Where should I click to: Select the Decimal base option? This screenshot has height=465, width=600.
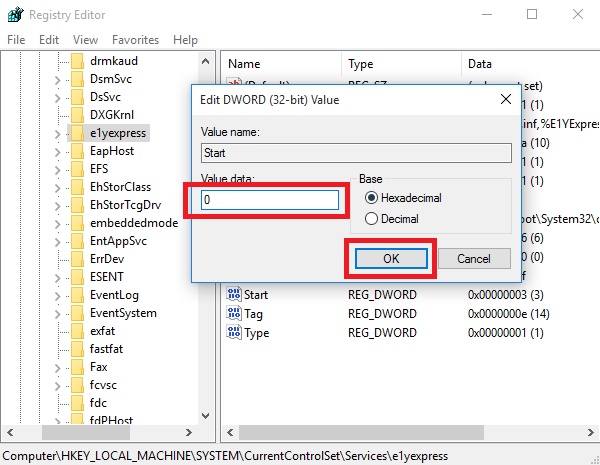click(x=391, y=219)
